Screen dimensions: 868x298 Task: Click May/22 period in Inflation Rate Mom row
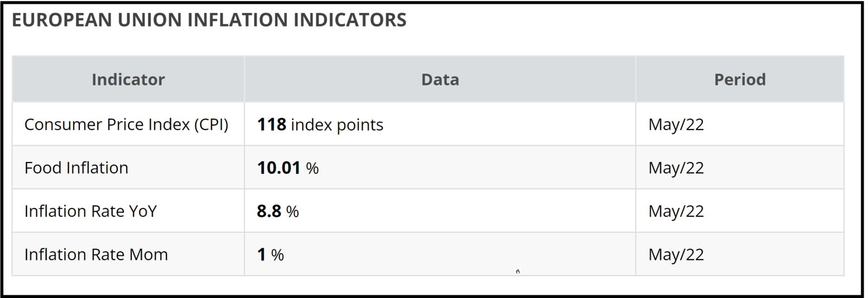(676, 255)
